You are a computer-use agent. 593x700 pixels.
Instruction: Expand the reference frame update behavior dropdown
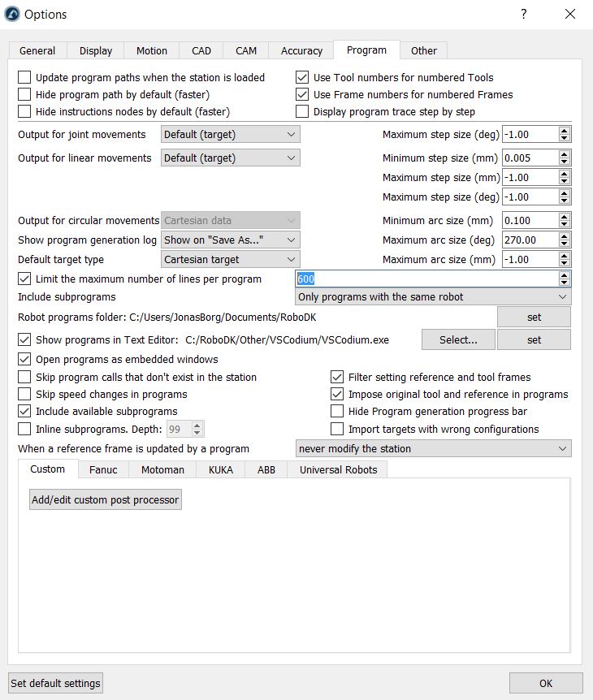(x=433, y=449)
